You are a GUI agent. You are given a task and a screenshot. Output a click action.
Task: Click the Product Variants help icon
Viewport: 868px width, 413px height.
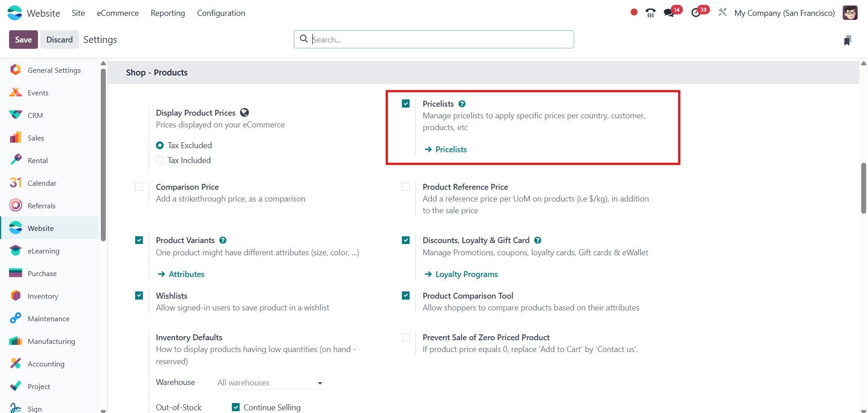(223, 240)
